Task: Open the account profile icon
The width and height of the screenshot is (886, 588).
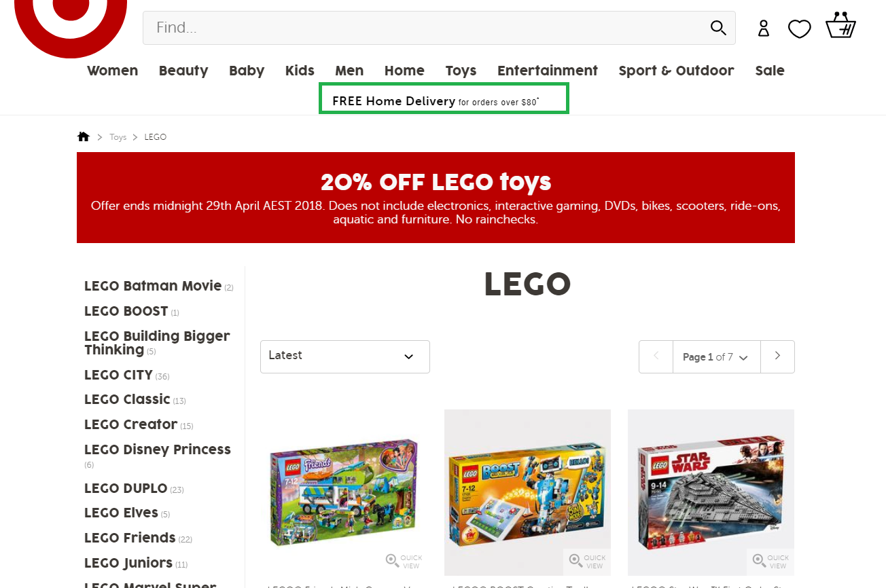Action: 764,29
